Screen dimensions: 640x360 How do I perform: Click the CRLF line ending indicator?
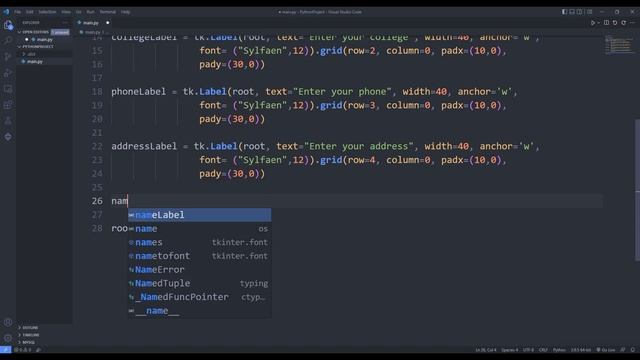point(543,350)
